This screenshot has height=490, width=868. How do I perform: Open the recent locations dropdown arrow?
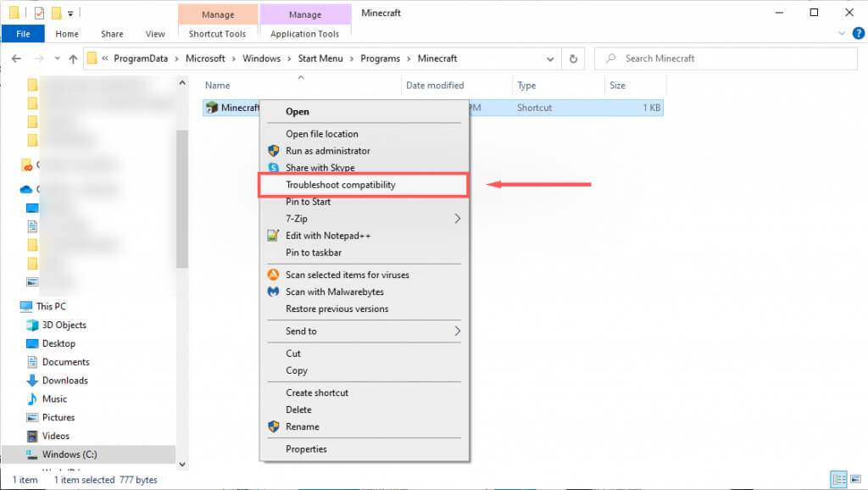click(56, 59)
